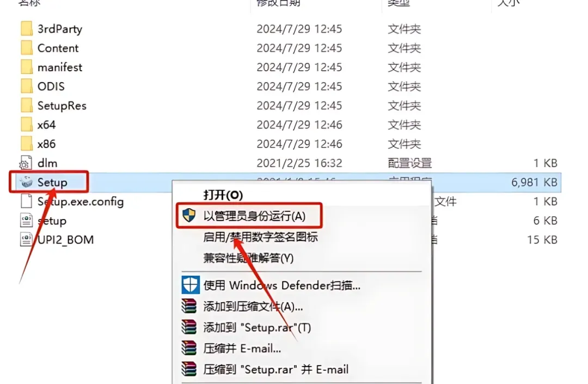Click the WinRAR icon beside 添加到压缩文件(A)...
Image resolution: width=588 pixels, height=384 pixels.
pyautogui.click(x=189, y=306)
